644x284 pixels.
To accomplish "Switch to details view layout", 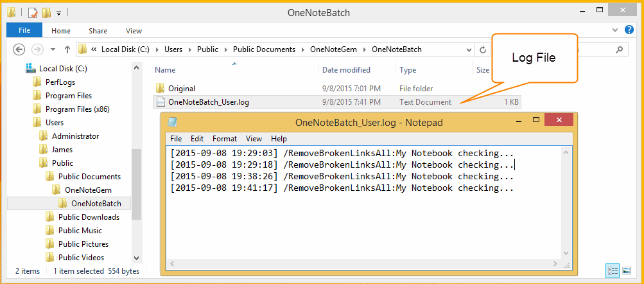I will pos(613,271).
